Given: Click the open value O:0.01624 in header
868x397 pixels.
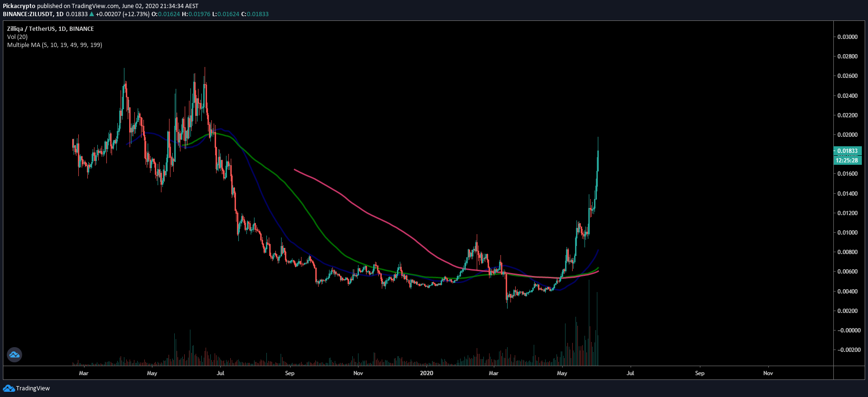Looking at the screenshot, I should click(166, 14).
